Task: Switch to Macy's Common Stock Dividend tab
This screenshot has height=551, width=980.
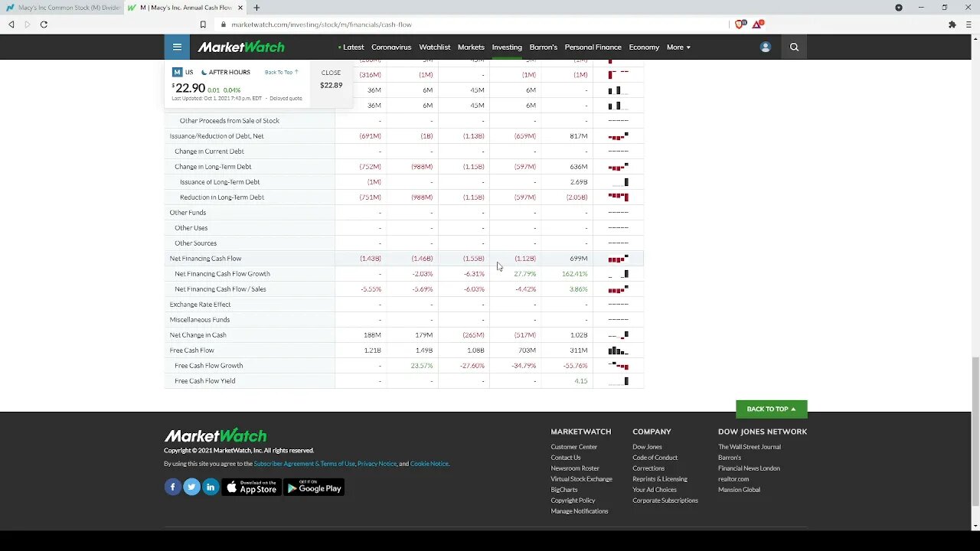Action: coord(63,8)
